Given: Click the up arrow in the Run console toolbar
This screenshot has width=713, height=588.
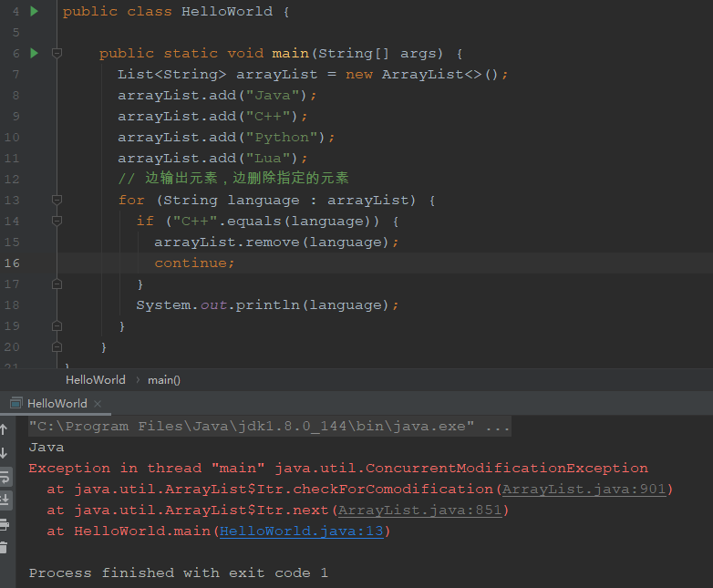Looking at the screenshot, I should [x=5, y=428].
